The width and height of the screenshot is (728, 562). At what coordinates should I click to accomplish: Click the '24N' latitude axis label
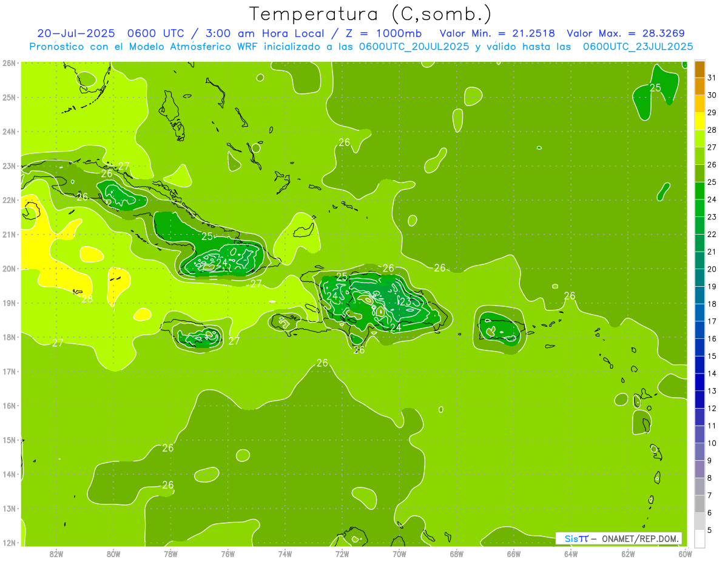(x=8, y=132)
